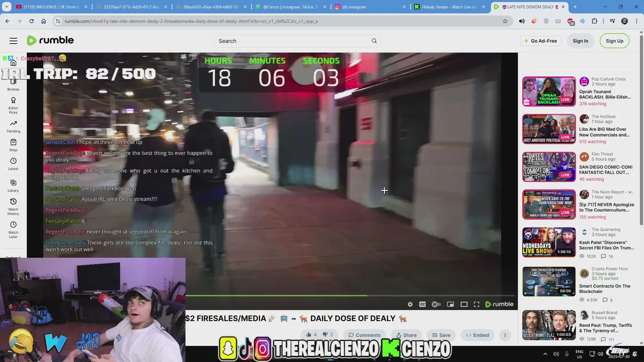The image size is (644, 362).
Task: Show hidden system tray icons
Action: [x=545, y=354]
